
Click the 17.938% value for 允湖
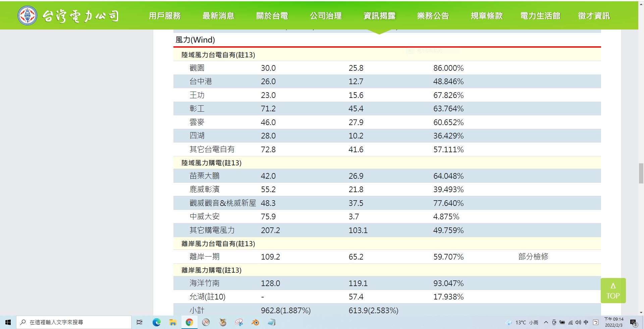pos(448,297)
